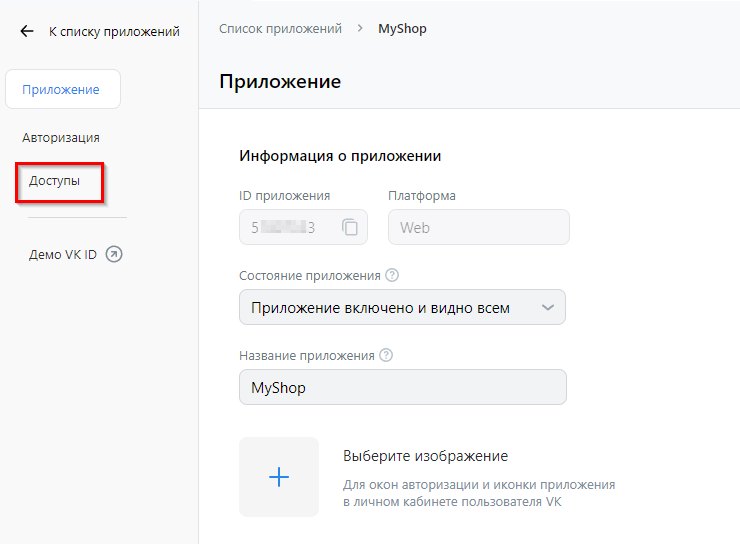Open the Приложение sidebar section
Viewport: 740px width, 544px height.
tap(62, 89)
